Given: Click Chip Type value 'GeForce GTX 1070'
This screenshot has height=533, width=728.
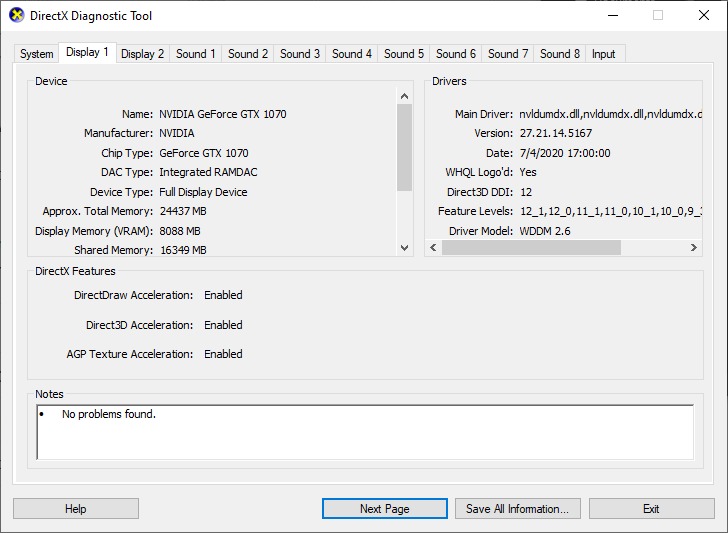Looking at the screenshot, I should [204, 153].
